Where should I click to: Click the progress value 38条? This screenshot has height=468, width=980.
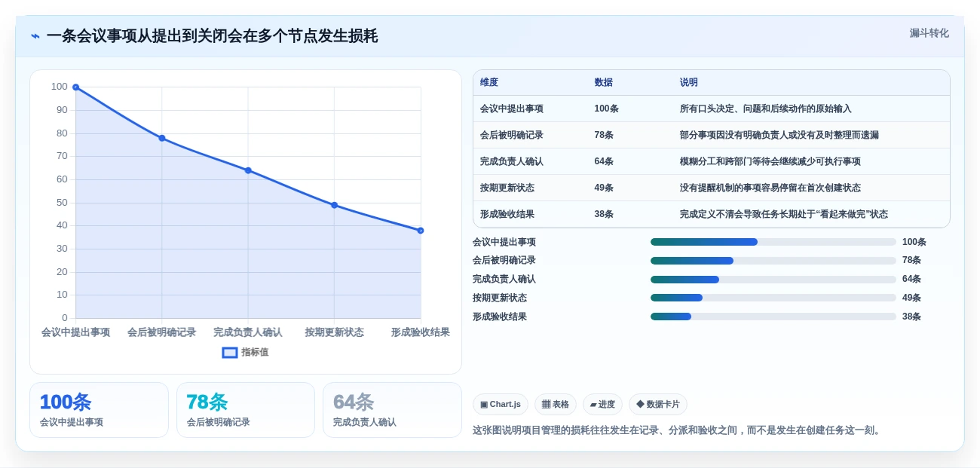click(911, 317)
